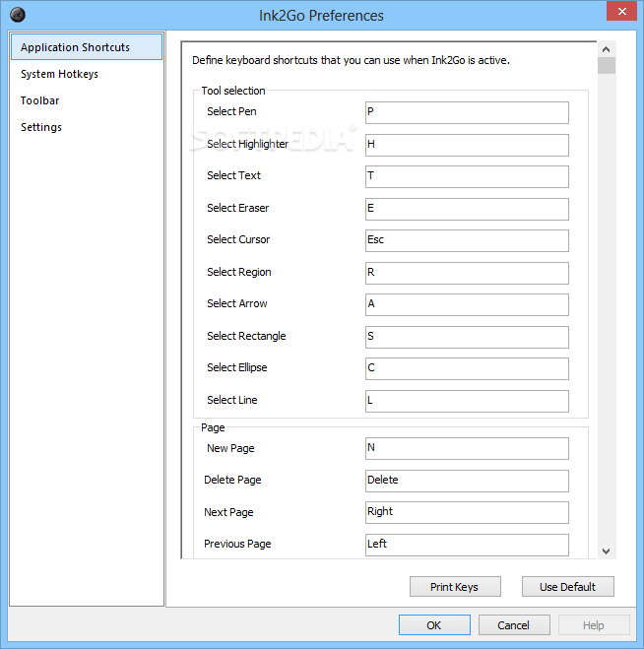This screenshot has width=644, height=649.
Task: Focus the Select Text shortcut field
Action: click(x=467, y=176)
